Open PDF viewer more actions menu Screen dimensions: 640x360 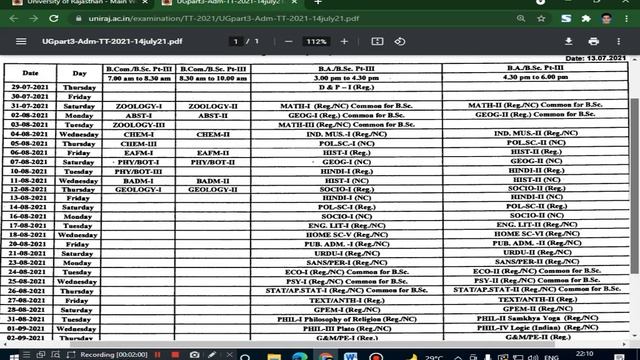(618, 41)
